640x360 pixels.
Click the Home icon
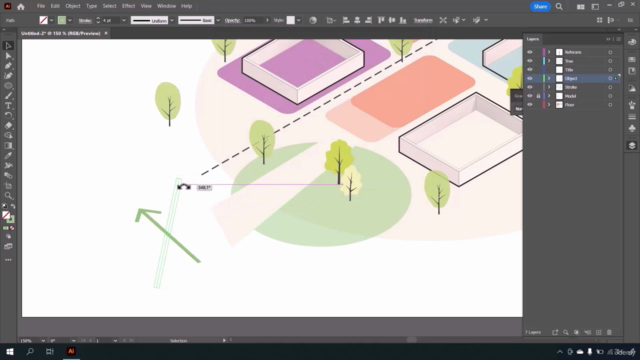click(21, 7)
